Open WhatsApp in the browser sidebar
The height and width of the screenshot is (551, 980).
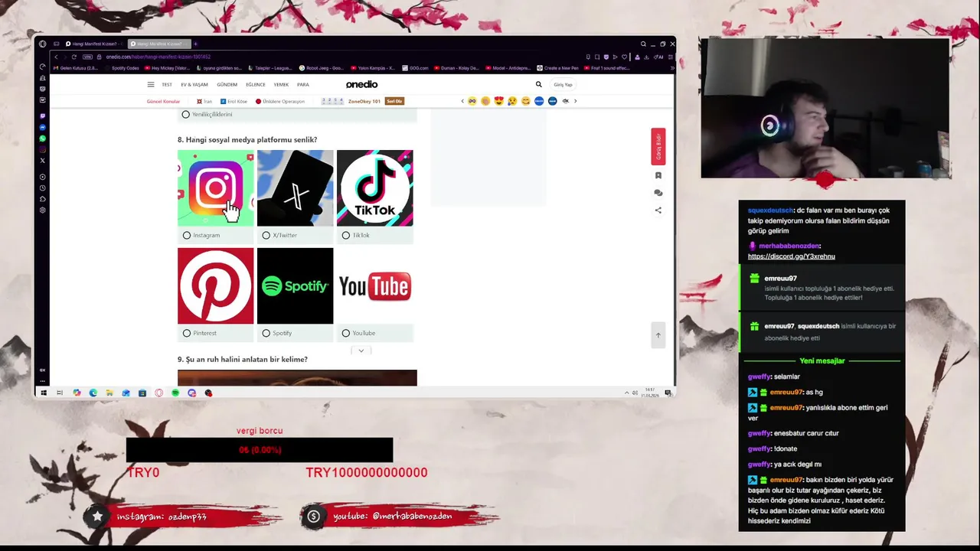42,139
